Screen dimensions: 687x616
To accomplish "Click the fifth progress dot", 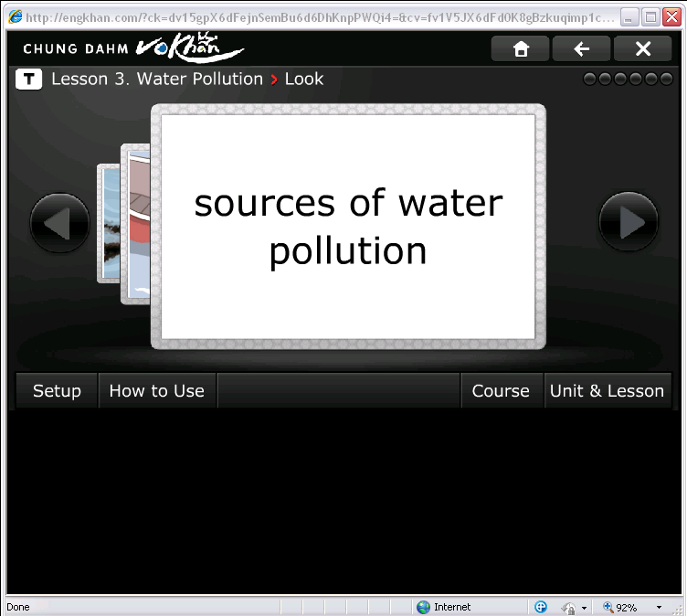I will [x=651, y=80].
